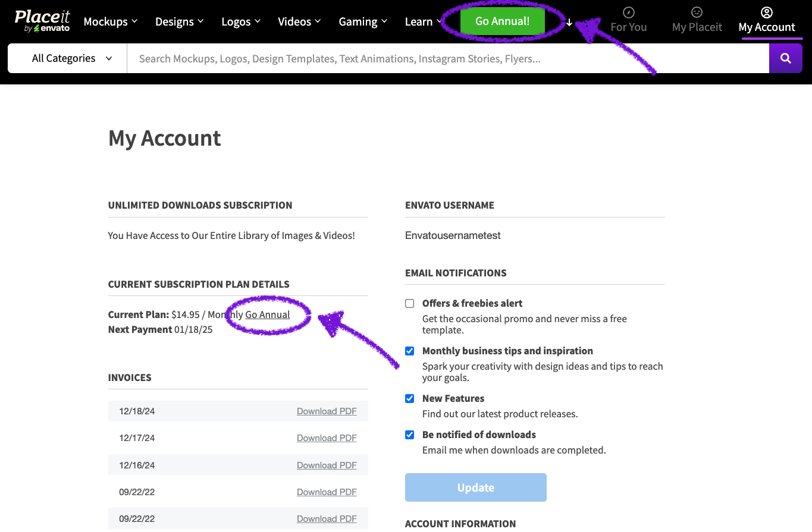Click the Email Notifications section heading
Image resolution: width=812 pixels, height=532 pixels.
456,273
